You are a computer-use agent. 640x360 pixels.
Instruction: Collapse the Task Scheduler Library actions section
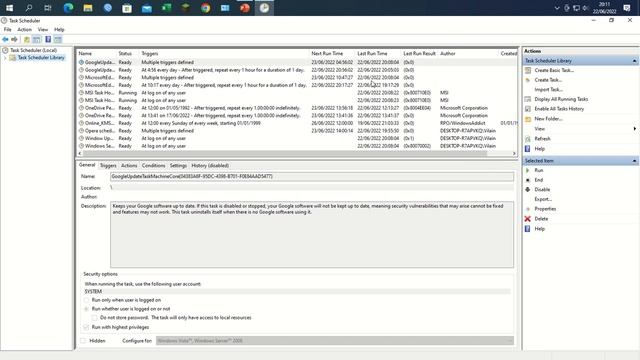(x=634, y=61)
